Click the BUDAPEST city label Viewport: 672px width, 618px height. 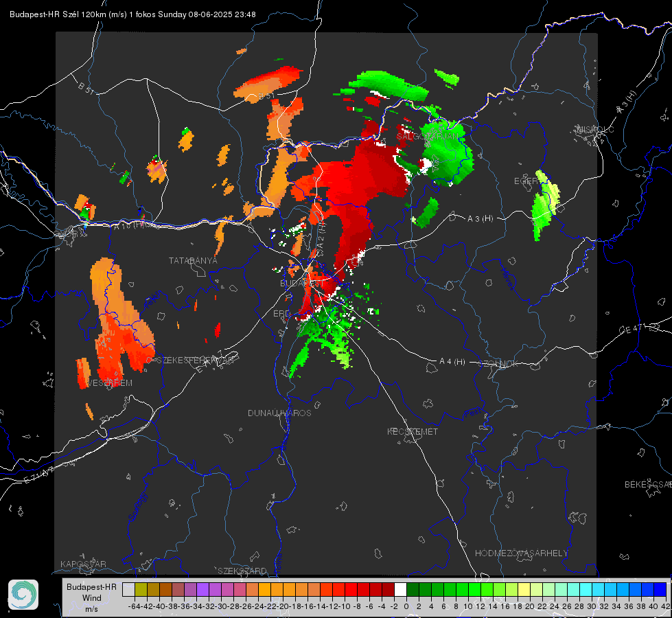302,284
